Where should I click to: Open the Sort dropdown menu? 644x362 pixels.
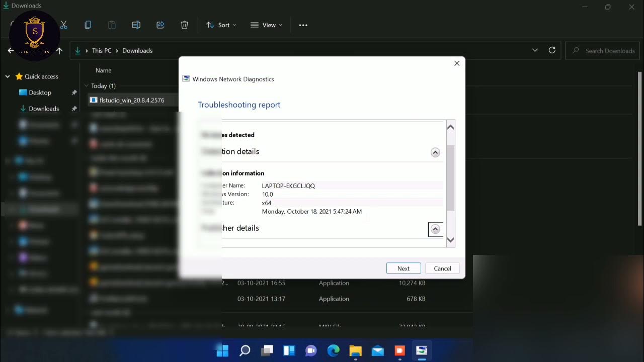[x=221, y=25]
